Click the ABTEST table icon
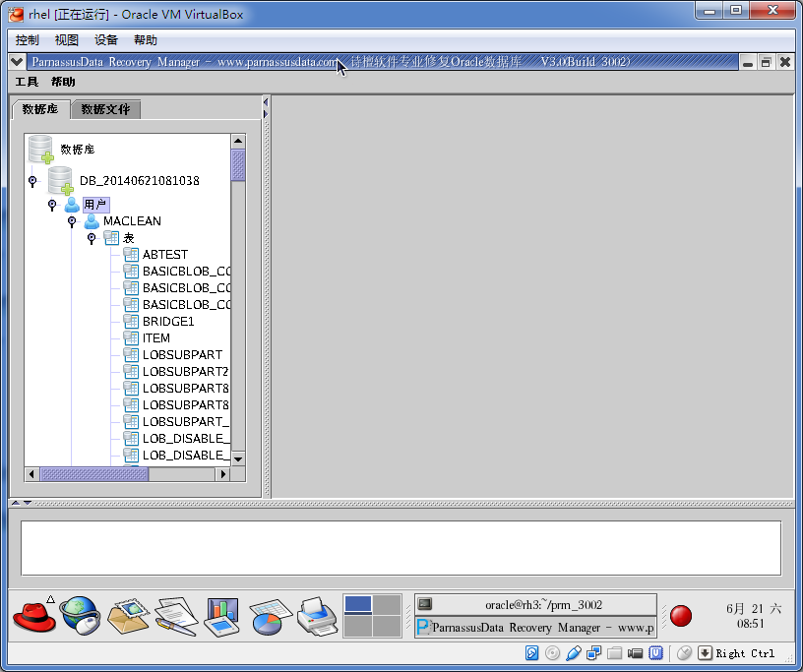Viewport: 803px width, 672px height. pyautogui.click(x=131, y=255)
